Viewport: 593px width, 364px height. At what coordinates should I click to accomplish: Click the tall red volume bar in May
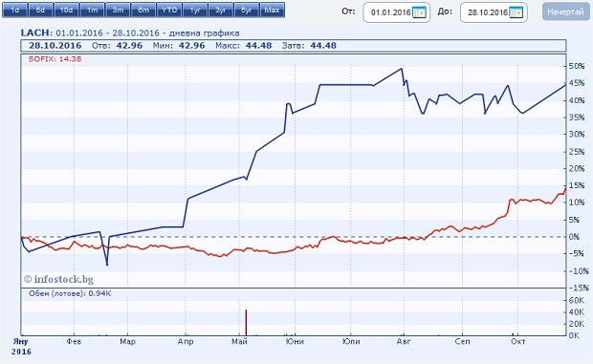246,323
